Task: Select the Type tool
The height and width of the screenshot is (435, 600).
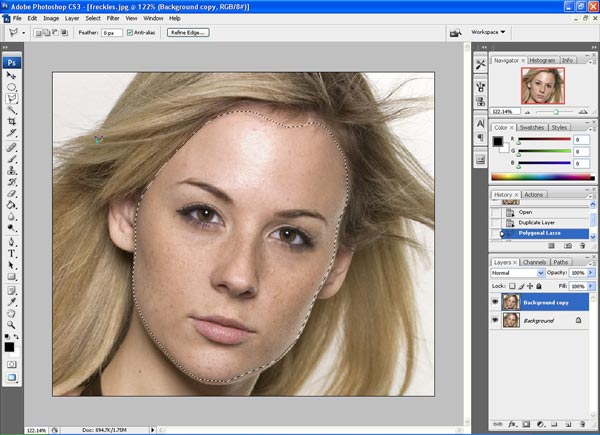Action: (x=11, y=253)
